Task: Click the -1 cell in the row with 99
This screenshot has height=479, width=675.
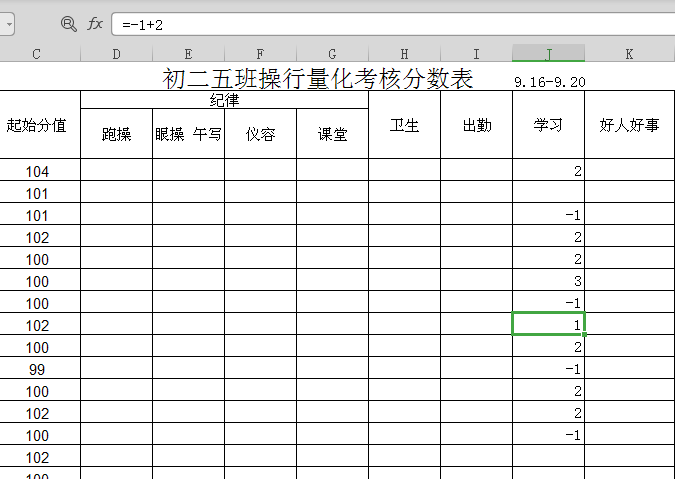Action: pos(548,368)
